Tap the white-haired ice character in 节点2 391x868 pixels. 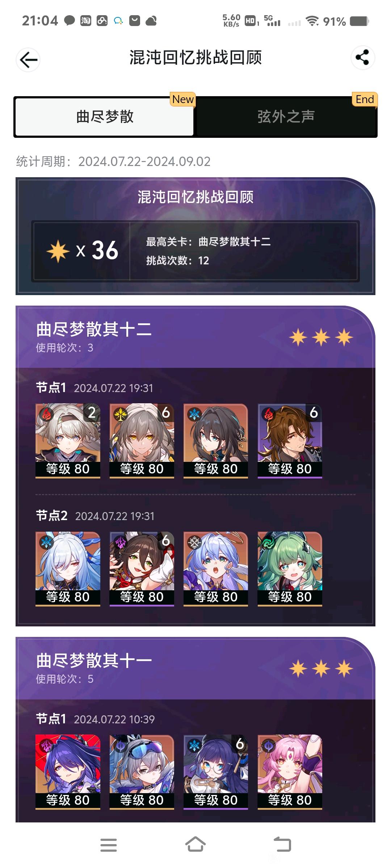68,569
